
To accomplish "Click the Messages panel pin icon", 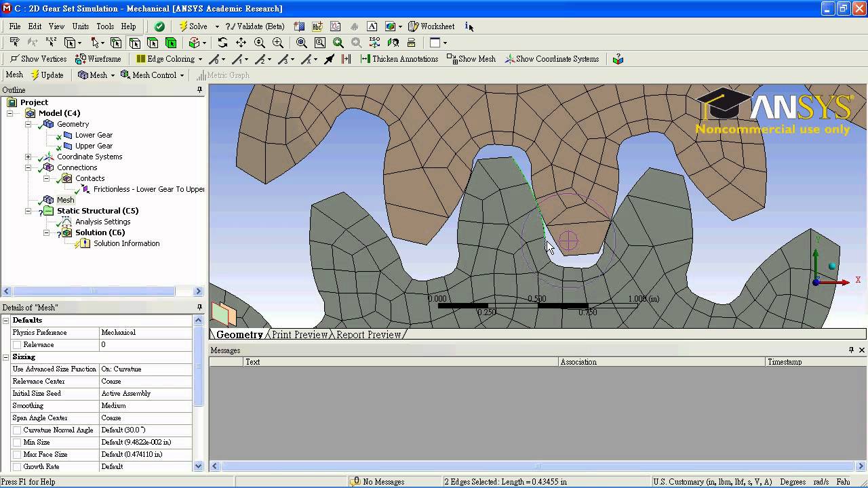I will (851, 350).
